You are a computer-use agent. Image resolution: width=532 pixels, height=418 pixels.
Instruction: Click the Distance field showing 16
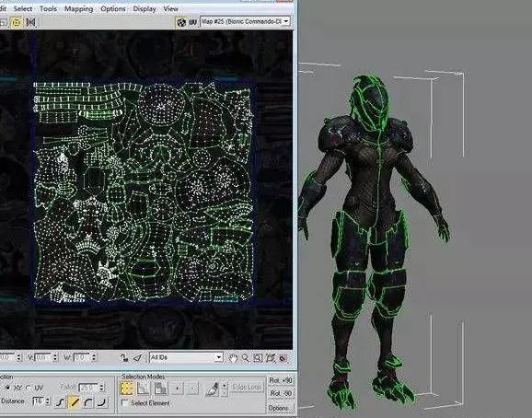pos(39,401)
